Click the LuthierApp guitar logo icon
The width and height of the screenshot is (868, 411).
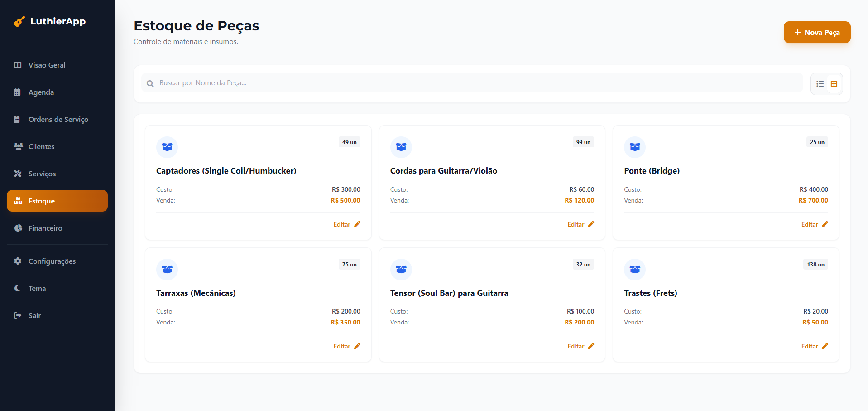click(19, 21)
